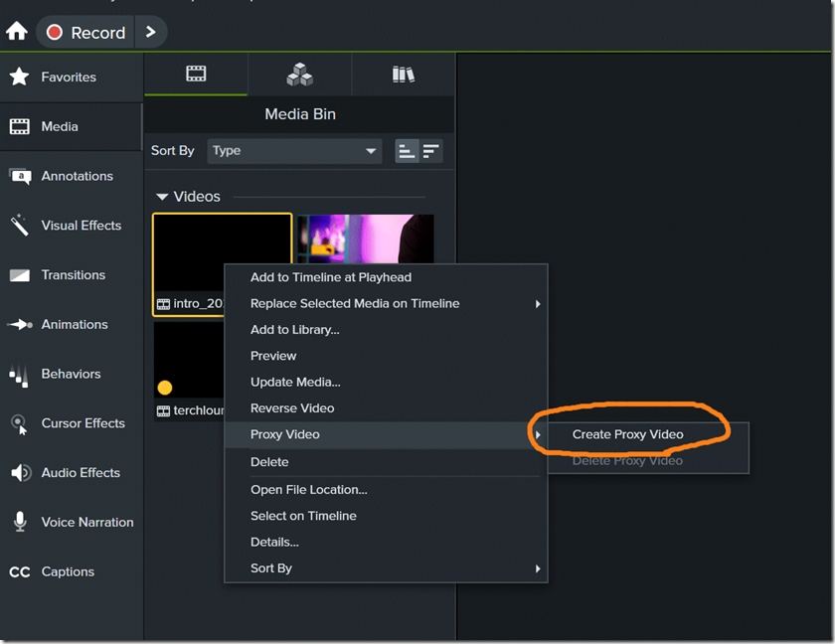The image size is (835, 644).
Task: Open the Sort By submenu in context menu
Action: coord(386,568)
